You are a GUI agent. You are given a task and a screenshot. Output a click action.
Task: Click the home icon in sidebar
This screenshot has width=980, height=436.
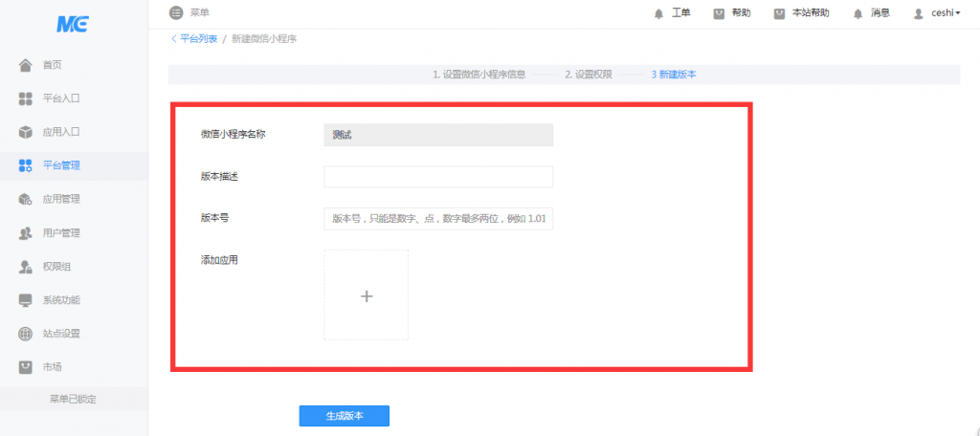pos(26,65)
